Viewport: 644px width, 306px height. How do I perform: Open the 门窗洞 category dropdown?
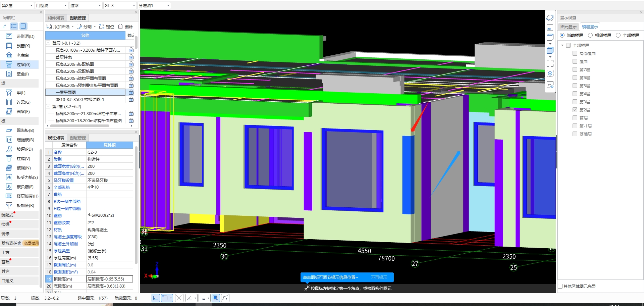tap(51, 6)
